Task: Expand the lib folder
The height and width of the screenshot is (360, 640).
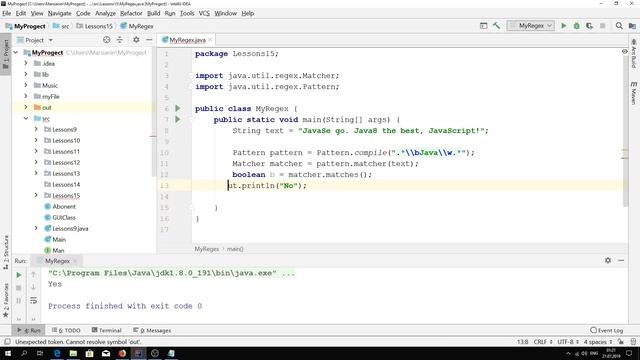Action: tap(26, 75)
